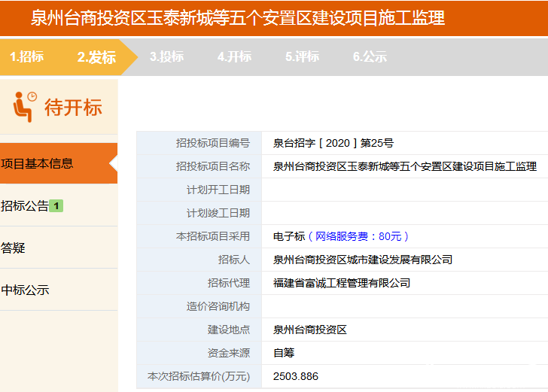Click the 招标代理 value 福建省富诚工程管理有限公司
Screen dimensions: 548x392
pyautogui.click(x=342, y=283)
